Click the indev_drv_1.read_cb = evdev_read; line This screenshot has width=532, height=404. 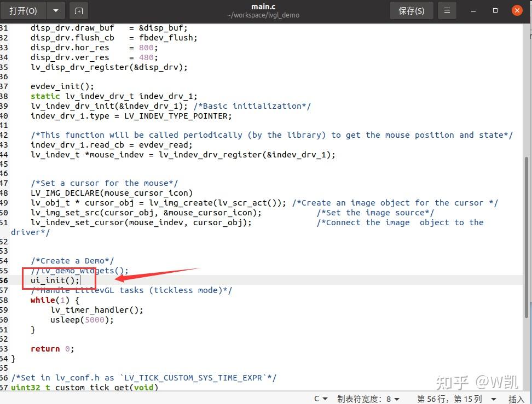(112, 145)
